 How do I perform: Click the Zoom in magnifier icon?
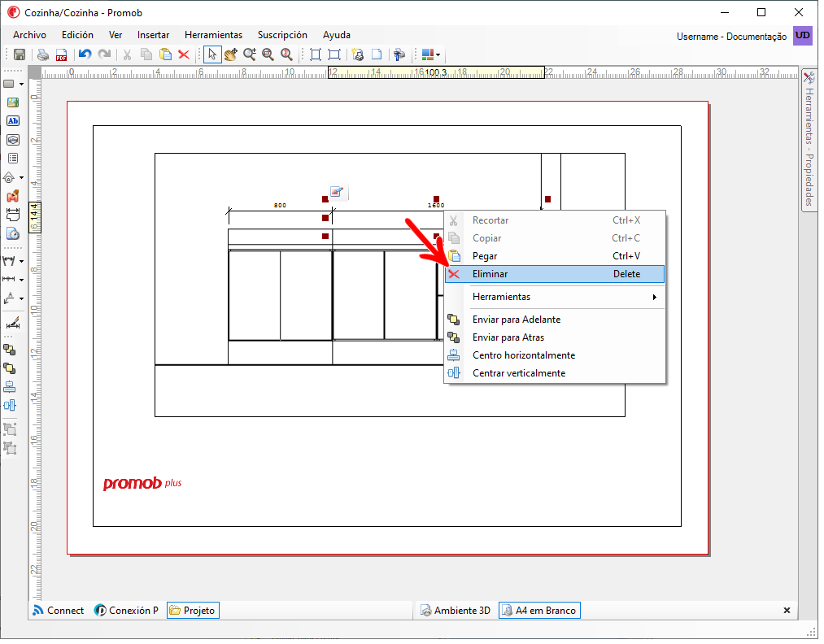click(250, 54)
